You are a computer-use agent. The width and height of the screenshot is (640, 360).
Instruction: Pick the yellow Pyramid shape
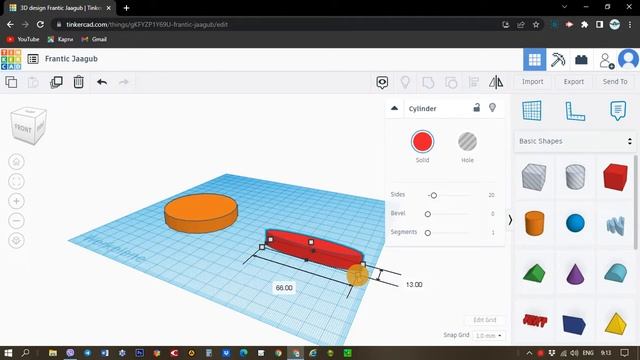pyautogui.click(x=616, y=324)
